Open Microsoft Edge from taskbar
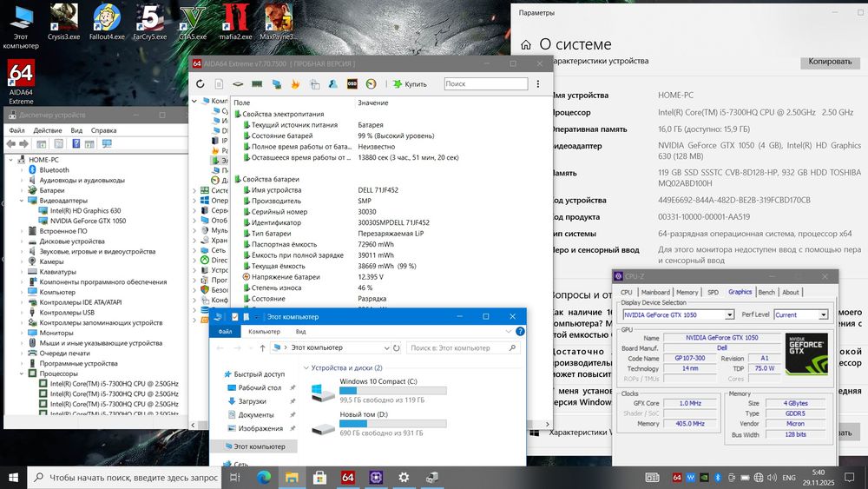868x489 pixels. tap(264, 477)
